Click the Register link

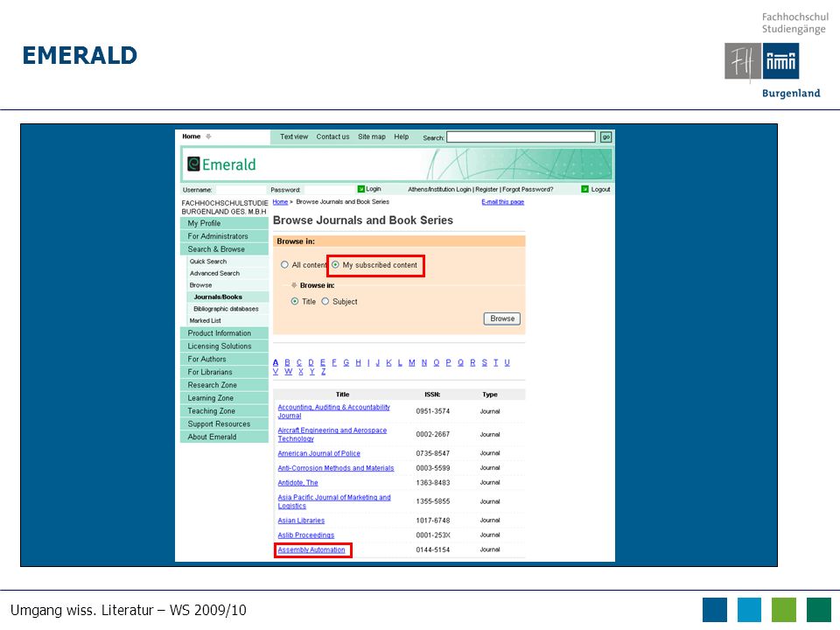click(x=486, y=189)
